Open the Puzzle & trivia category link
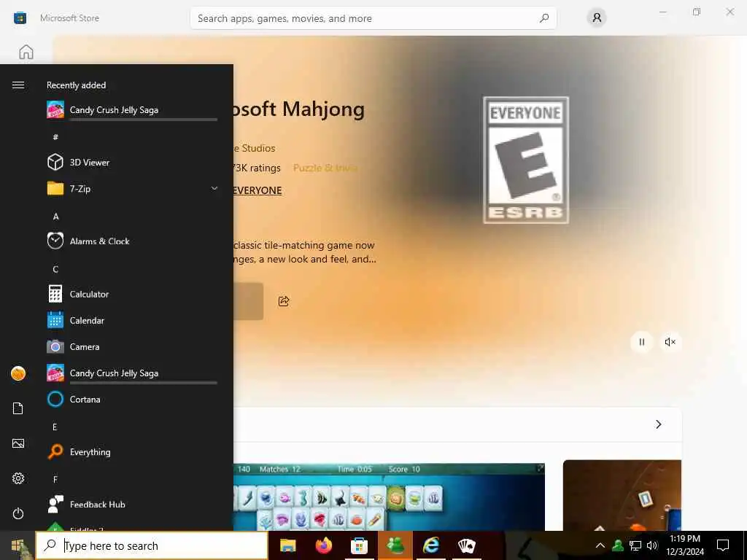Image resolution: width=747 pixels, height=560 pixels. click(x=325, y=168)
